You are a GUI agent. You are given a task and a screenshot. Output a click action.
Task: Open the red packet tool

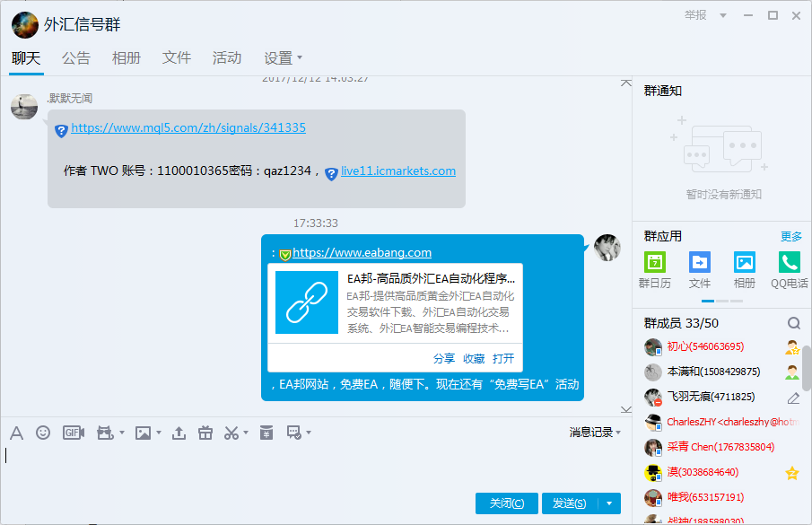tap(266, 433)
